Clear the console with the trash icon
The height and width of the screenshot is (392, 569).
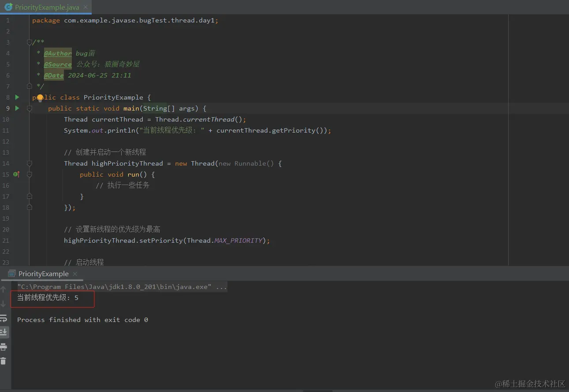4,361
